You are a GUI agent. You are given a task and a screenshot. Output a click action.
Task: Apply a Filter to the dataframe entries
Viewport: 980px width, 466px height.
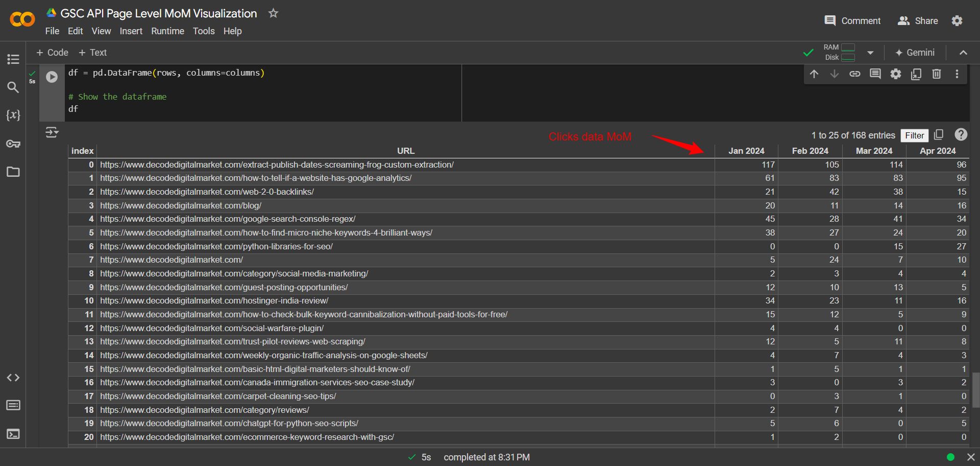pyautogui.click(x=914, y=135)
